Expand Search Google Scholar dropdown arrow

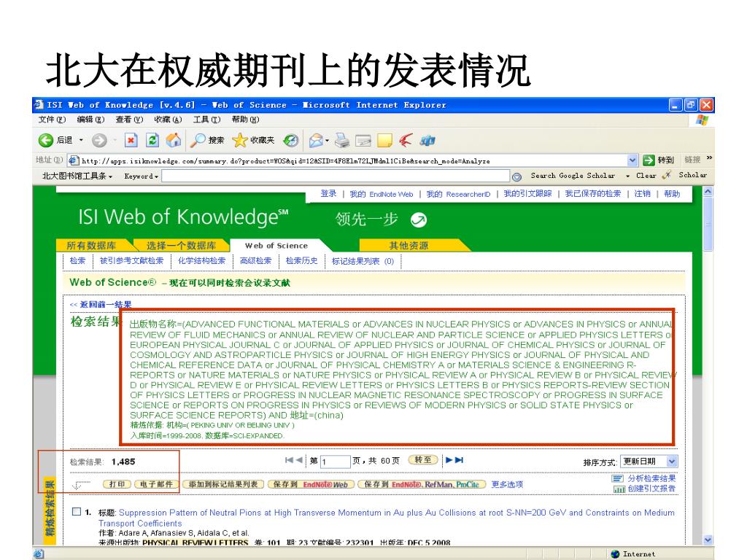pos(627,176)
